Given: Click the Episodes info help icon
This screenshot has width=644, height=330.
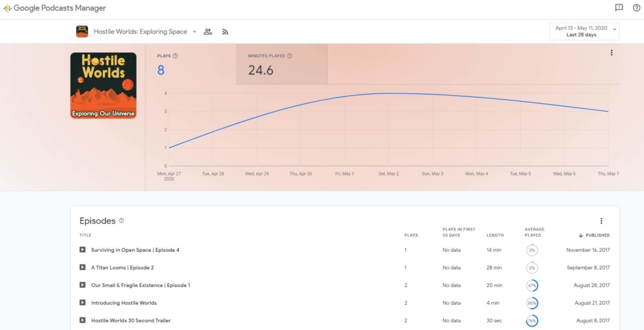Looking at the screenshot, I should [x=121, y=220].
